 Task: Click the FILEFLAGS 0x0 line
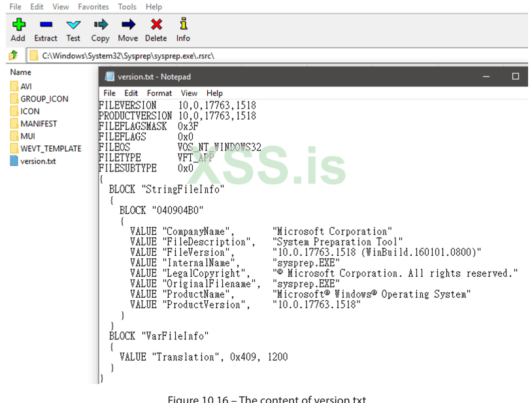click(146, 137)
